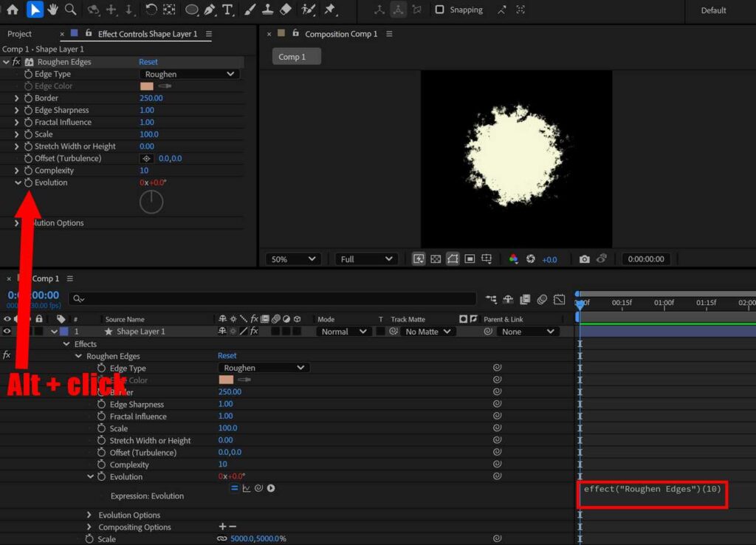Reset Roughen Edges in Effect Controls
Image resolution: width=756 pixels, height=545 pixels.
click(148, 62)
